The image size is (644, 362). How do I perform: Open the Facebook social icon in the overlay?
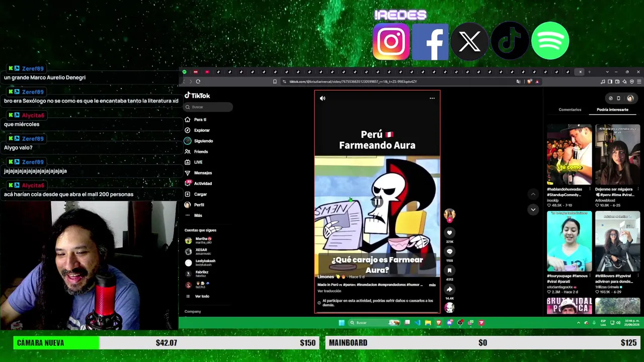[x=430, y=42]
